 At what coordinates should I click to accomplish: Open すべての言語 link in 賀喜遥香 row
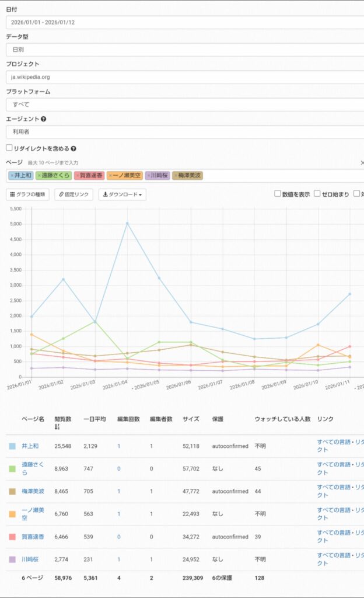coord(334,533)
